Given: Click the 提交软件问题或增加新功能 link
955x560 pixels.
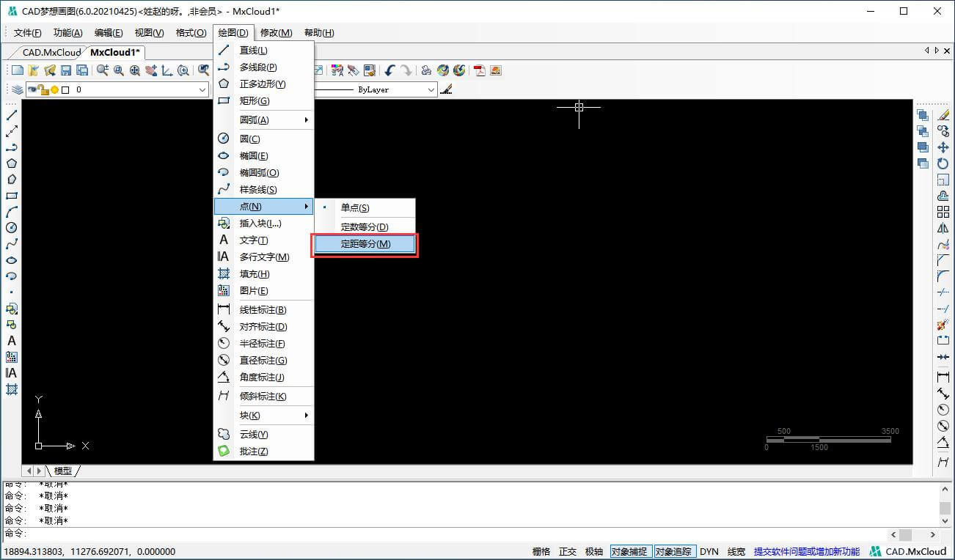Looking at the screenshot, I should (x=806, y=552).
